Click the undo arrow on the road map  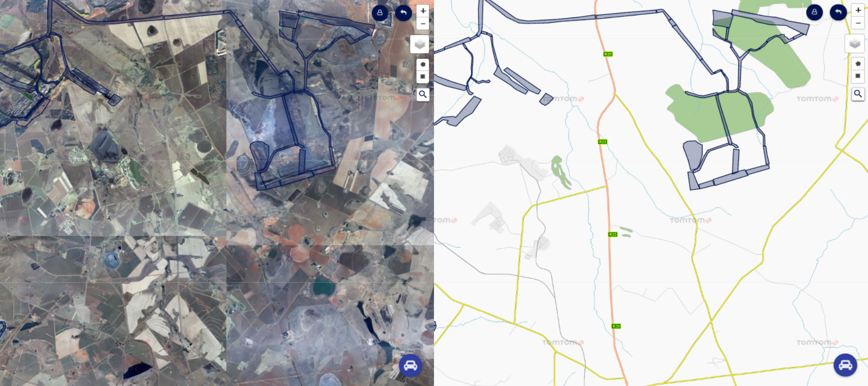tap(838, 12)
